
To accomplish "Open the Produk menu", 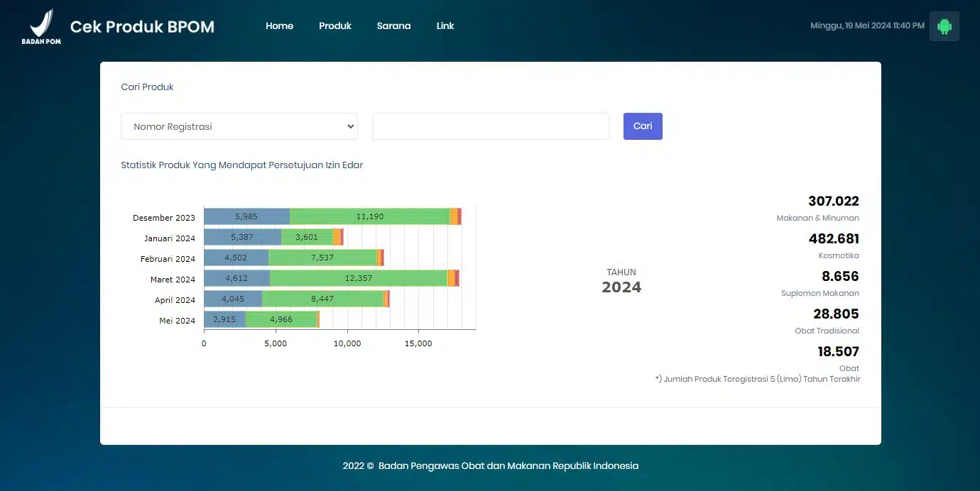I will [x=335, y=26].
